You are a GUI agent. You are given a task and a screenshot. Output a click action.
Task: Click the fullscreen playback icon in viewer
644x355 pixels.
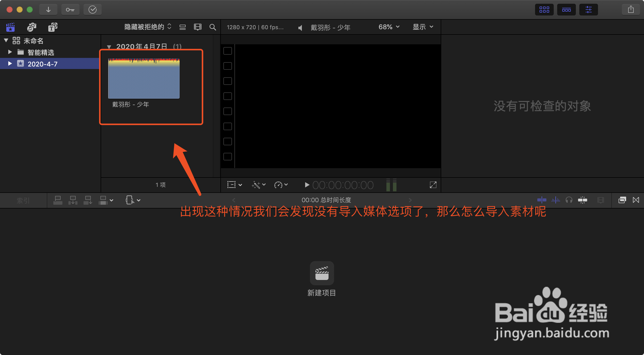433,185
